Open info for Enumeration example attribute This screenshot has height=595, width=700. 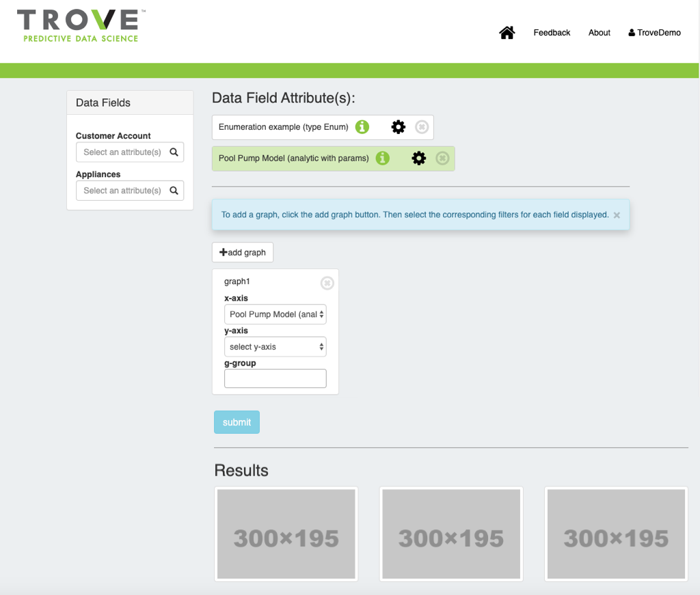click(x=362, y=127)
